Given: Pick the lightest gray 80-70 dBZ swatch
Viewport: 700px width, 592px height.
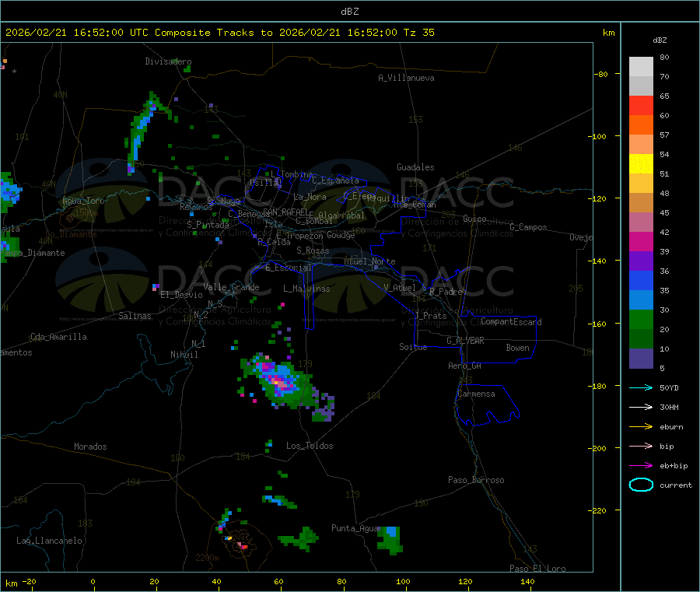Looking at the screenshot, I should click(641, 67).
